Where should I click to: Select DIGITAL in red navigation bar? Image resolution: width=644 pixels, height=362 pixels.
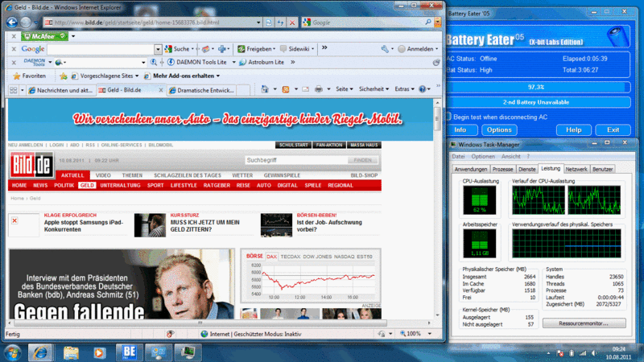pos(287,186)
